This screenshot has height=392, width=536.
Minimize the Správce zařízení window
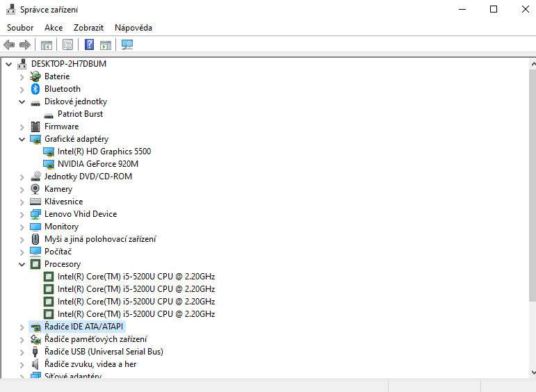point(462,9)
